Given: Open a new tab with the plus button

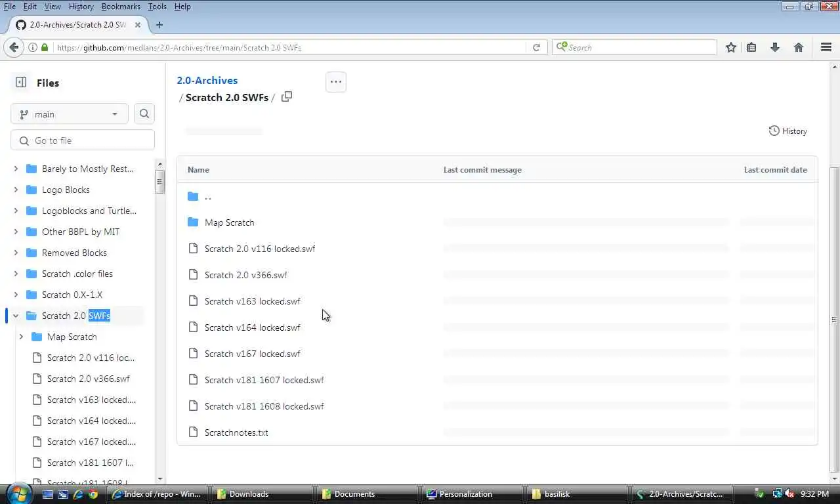Looking at the screenshot, I should point(159,25).
